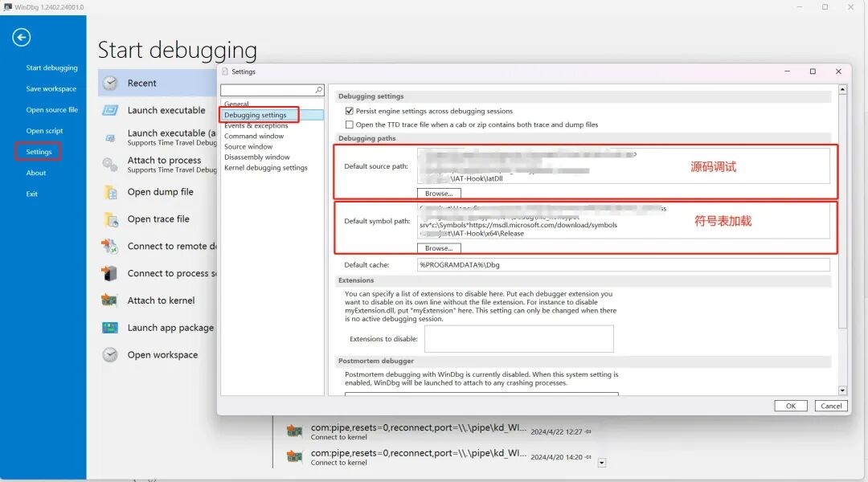This screenshot has width=868, height=482.
Task: Click the Extensions to disable text box
Action: point(518,339)
